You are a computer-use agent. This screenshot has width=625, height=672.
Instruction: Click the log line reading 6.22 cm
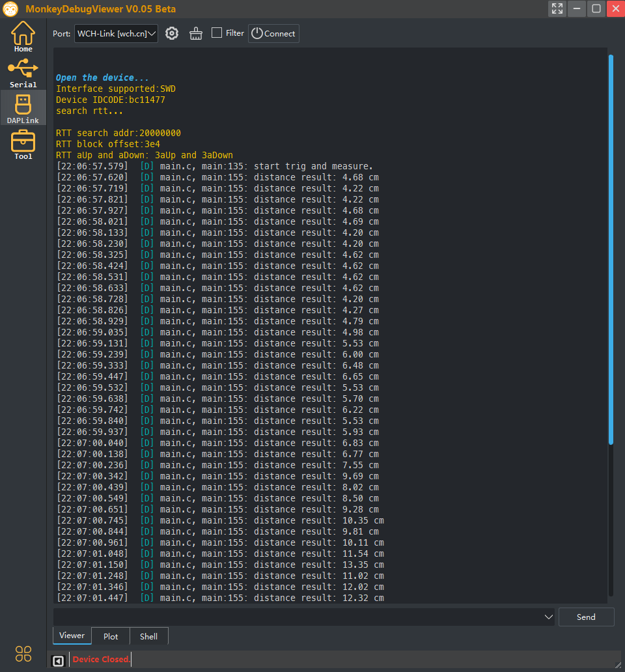point(217,410)
